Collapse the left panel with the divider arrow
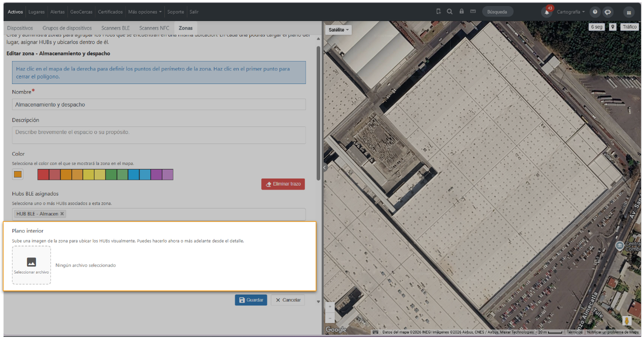This screenshot has width=644, height=340. coord(325,168)
